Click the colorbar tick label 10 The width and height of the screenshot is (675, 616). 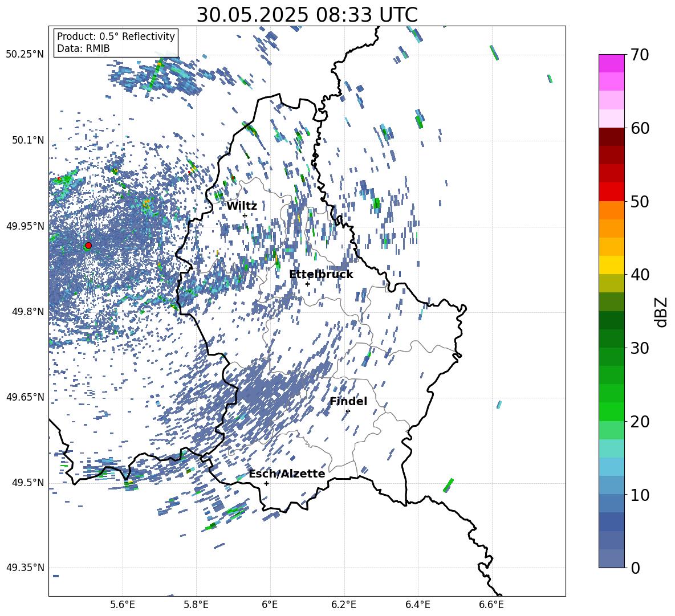[x=640, y=495]
